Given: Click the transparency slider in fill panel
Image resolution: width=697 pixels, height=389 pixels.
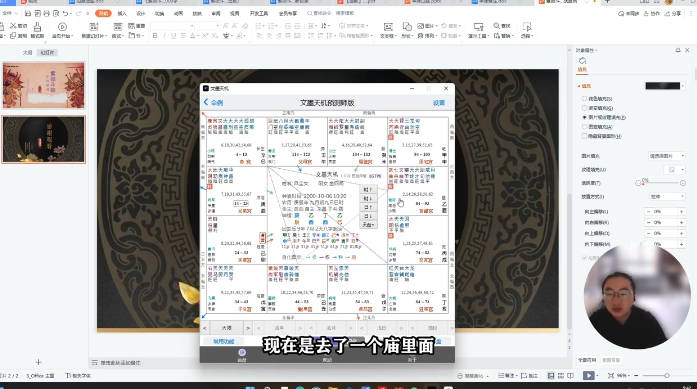Looking at the screenshot, I should 660,183.
